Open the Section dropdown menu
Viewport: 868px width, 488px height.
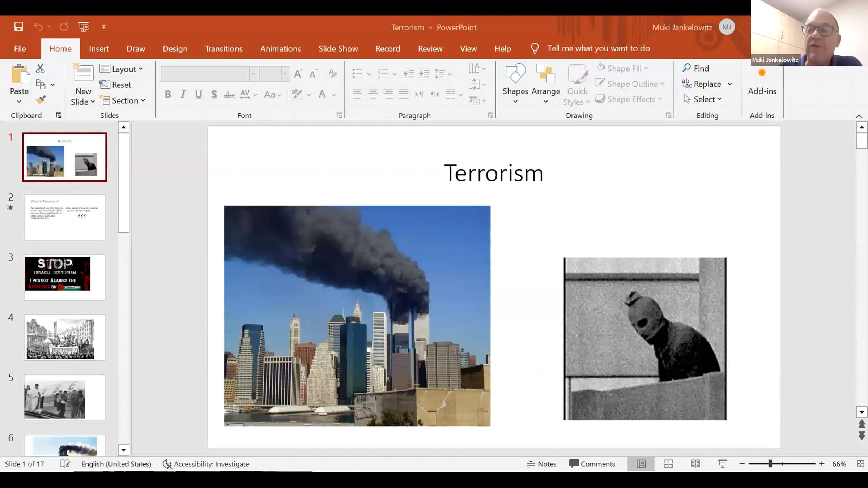(124, 101)
